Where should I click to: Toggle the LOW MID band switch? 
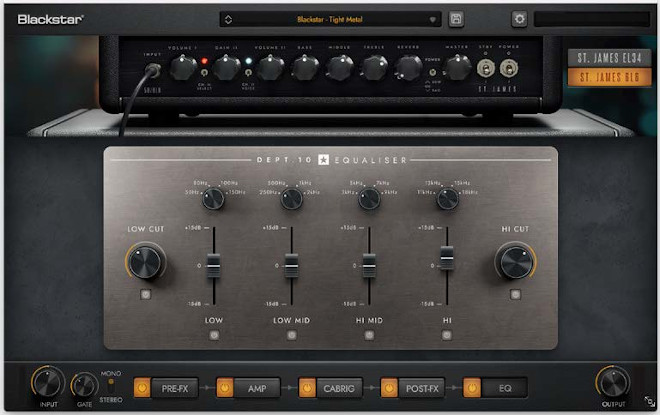coord(291,335)
